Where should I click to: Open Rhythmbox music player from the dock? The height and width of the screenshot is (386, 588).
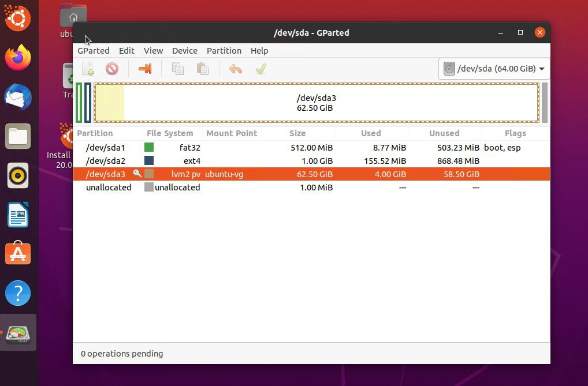[x=18, y=175]
